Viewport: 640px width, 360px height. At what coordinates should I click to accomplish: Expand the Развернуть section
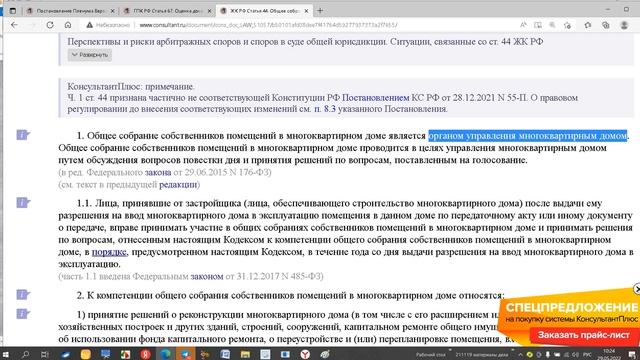click(90, 55)
